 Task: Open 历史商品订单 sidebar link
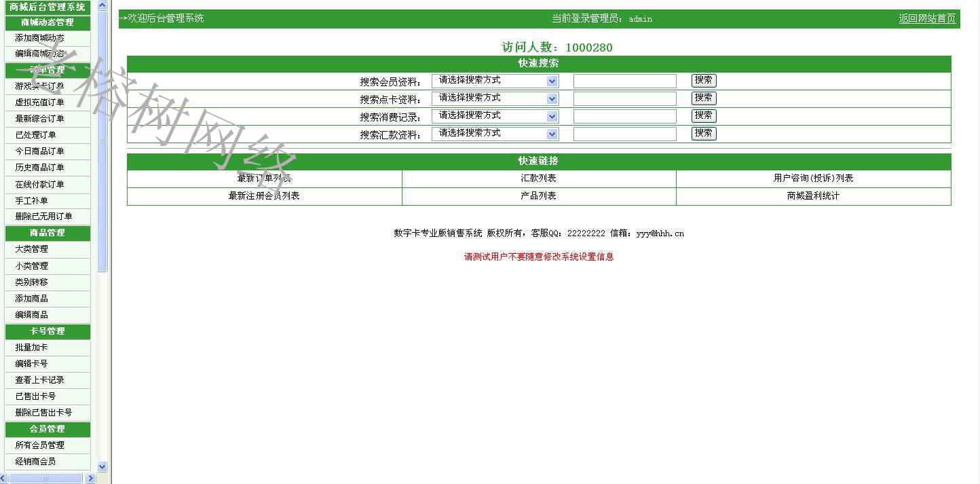pyautogui.click(x=40, y=168)
